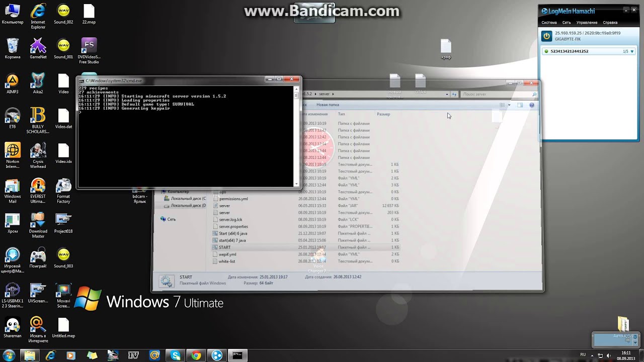The height and width of the screenshot is (362, 644).
Task: Open Windows Explorer from taskbar
Action: click(30, 355)
